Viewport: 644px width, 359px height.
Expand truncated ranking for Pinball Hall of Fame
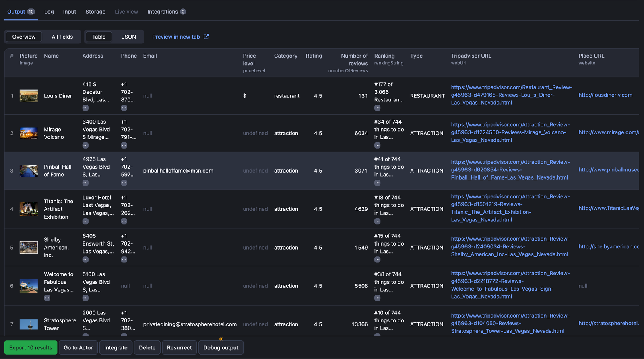(x=377, y=183)
